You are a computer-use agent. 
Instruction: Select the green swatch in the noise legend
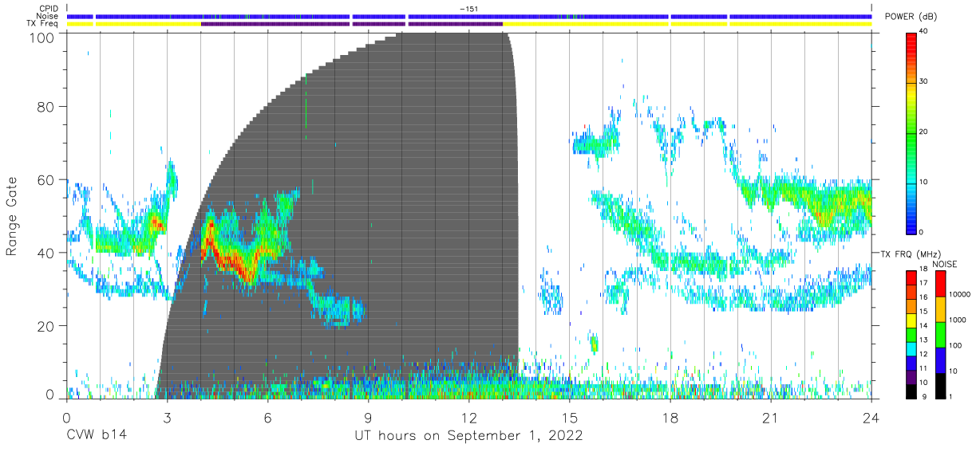click(x=940, y=335)
